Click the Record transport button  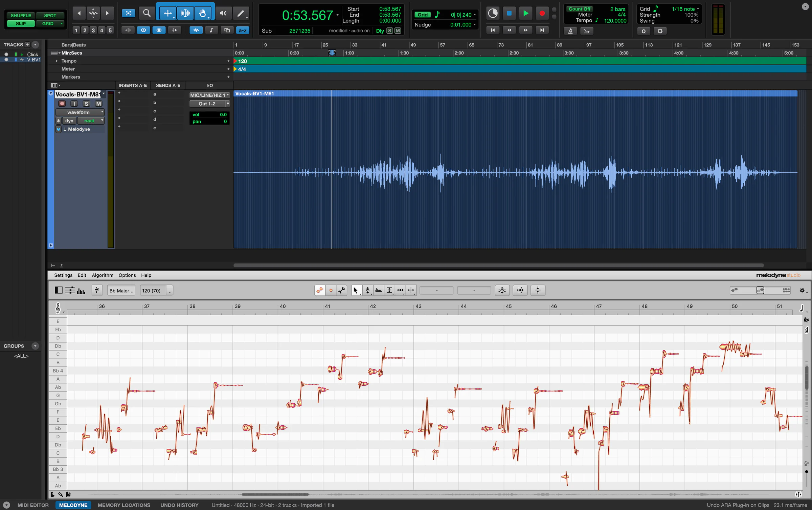coord(542,13)
